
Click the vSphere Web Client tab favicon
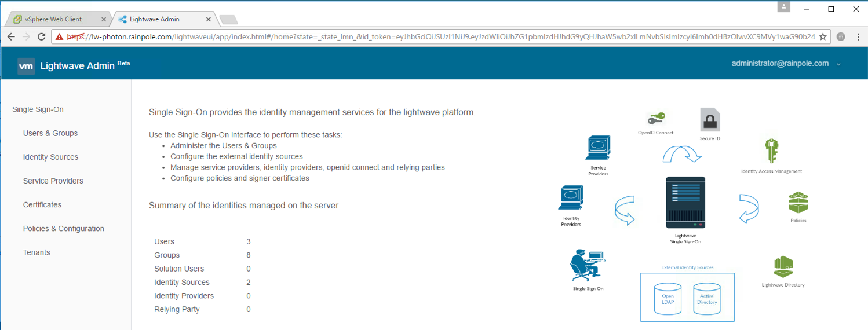pyautogui.click(x=18, y=19)
